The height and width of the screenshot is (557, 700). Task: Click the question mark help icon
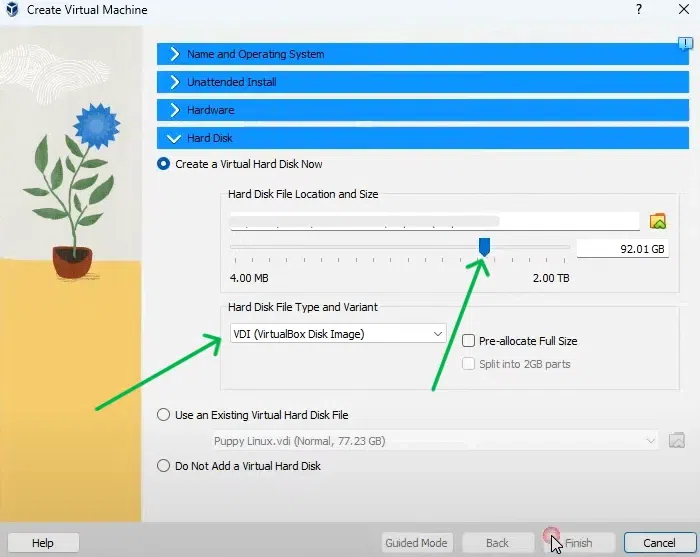coord(638,10)
